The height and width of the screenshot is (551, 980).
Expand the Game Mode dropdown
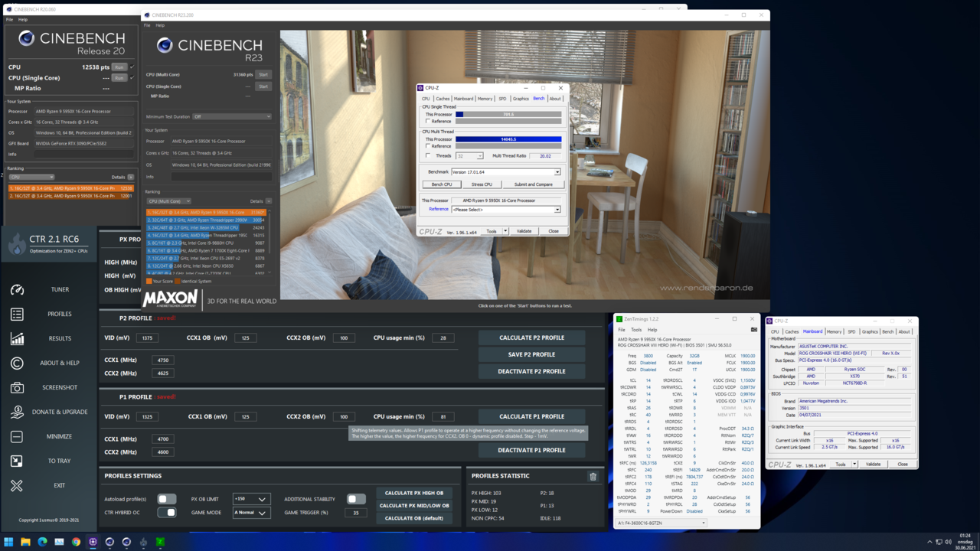pyautogui.click(x=251, y=513)
